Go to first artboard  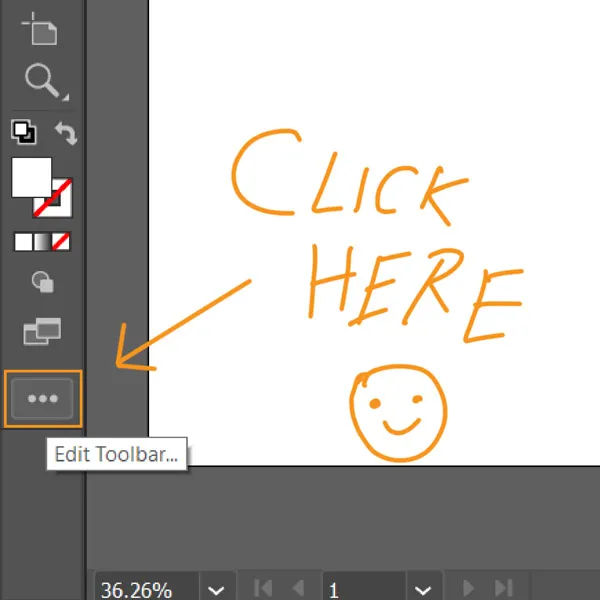click(263, 589)
